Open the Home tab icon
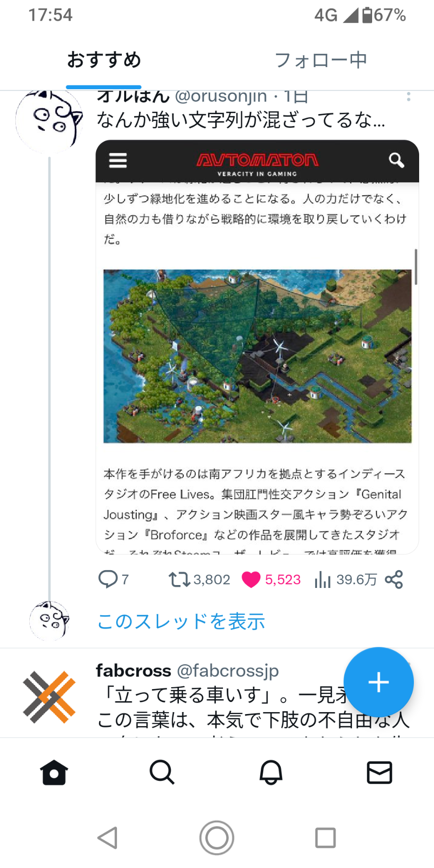434x868 pixels. 54,773
